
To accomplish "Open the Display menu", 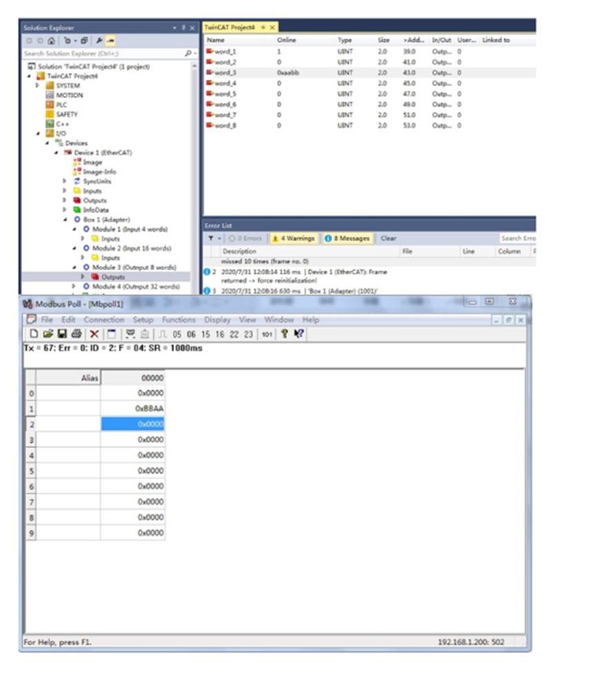I will (x=217, y=320).
